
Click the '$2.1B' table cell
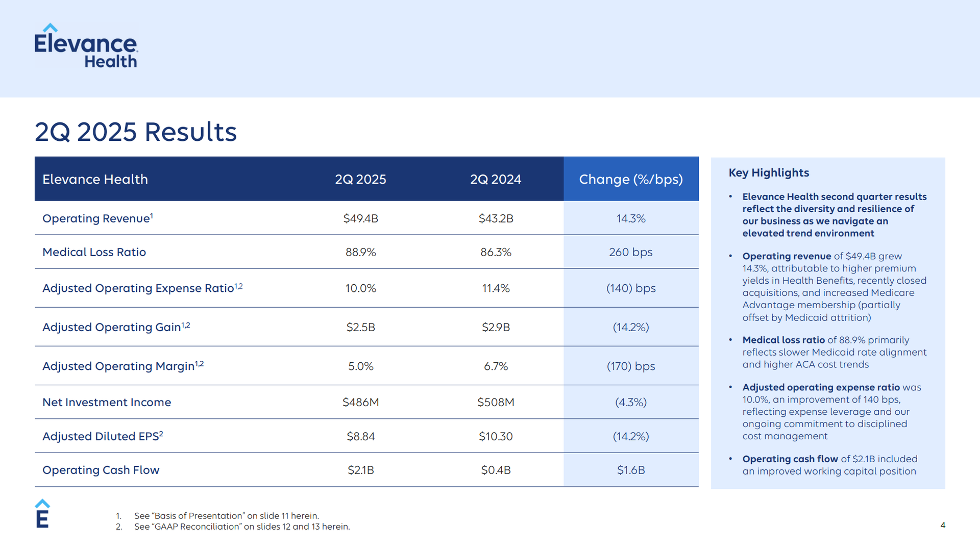(x=360, y=470)
